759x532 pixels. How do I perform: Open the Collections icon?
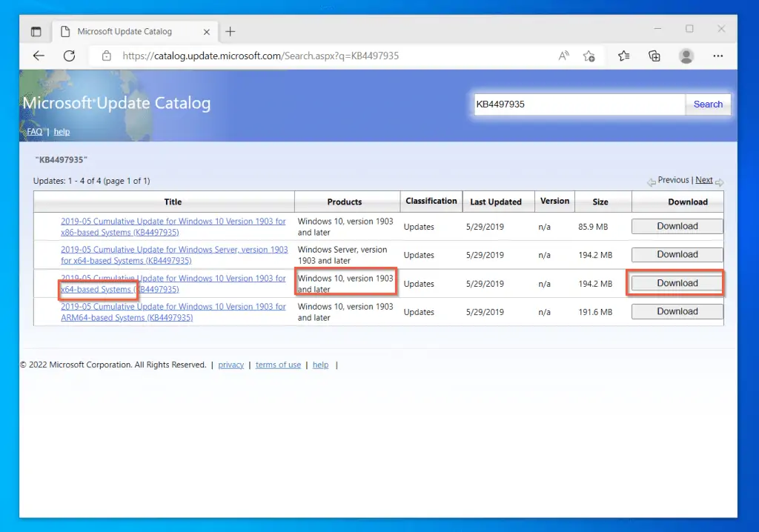point(654,56)
